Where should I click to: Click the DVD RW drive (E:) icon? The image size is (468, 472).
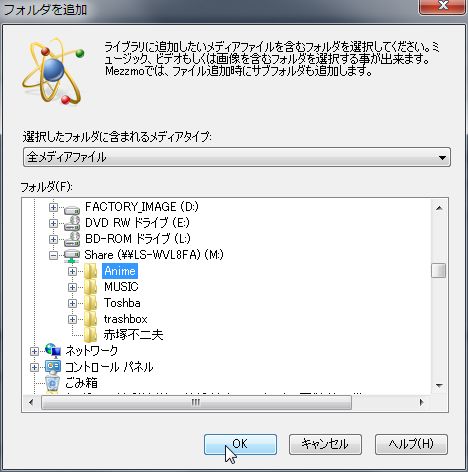pos(72,223)
